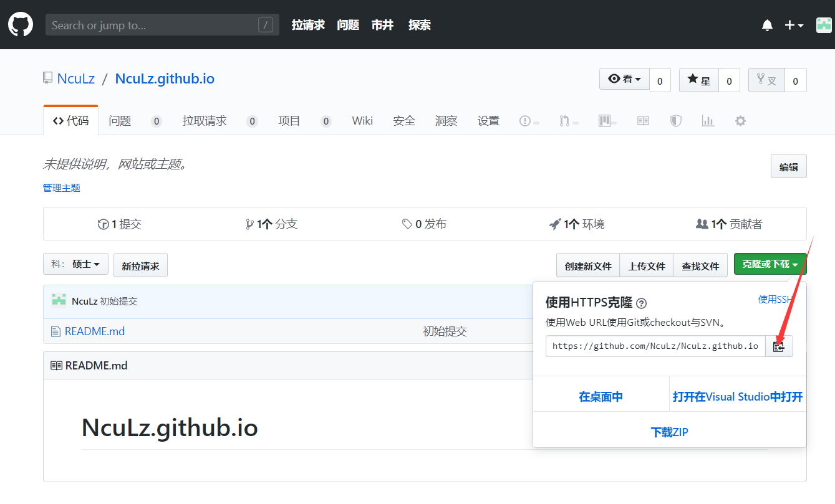Open the plus create-new dropdown

tap(794, 26)
